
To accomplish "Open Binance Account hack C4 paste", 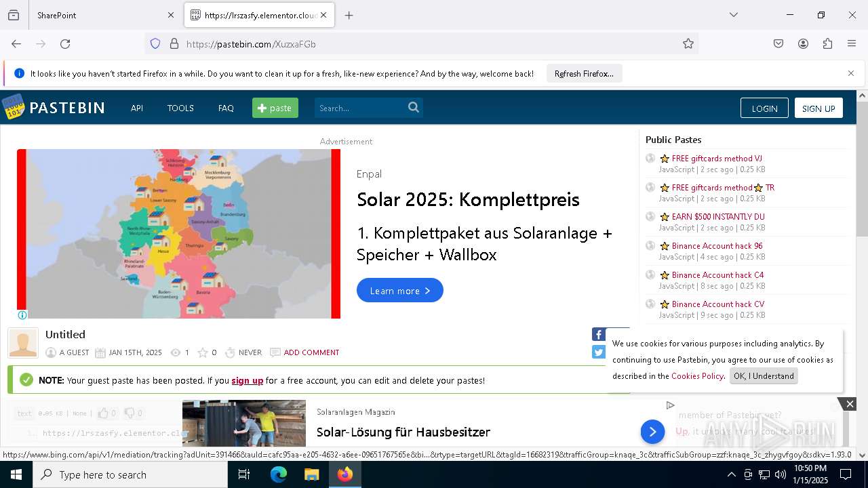I will pyautogui.click(x=718, y=275).
